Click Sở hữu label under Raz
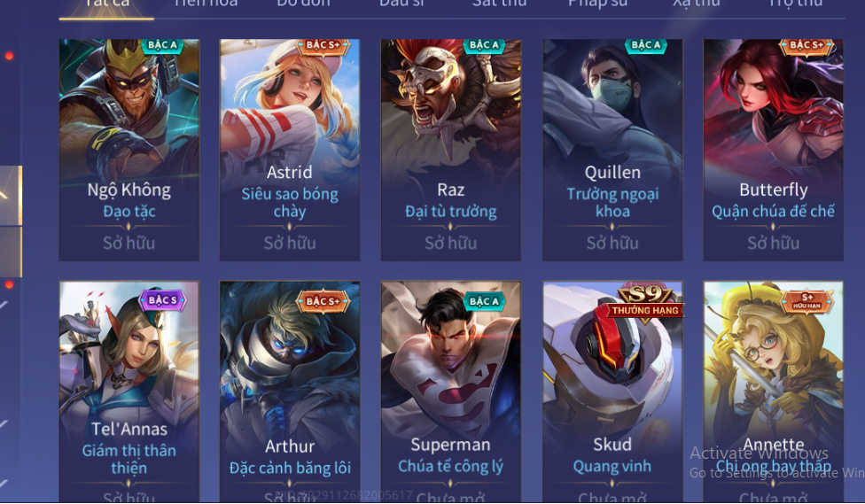 tap(451, 244)
